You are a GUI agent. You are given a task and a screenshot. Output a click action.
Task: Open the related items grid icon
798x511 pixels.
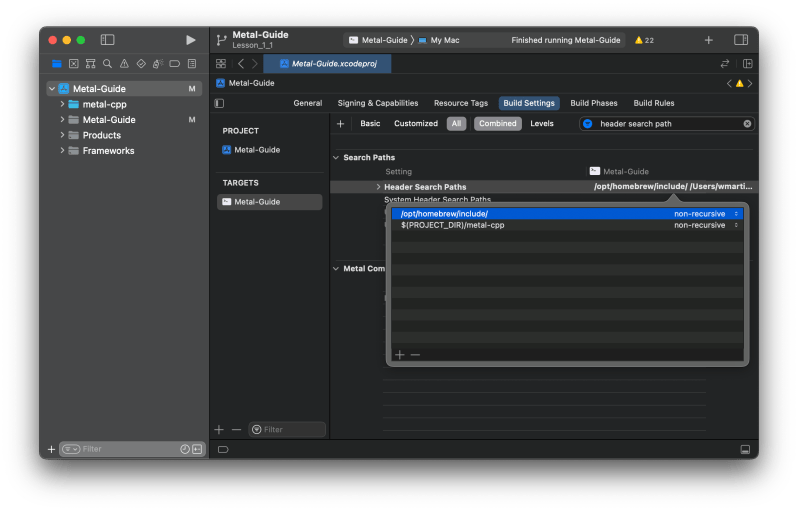[221, 64]
